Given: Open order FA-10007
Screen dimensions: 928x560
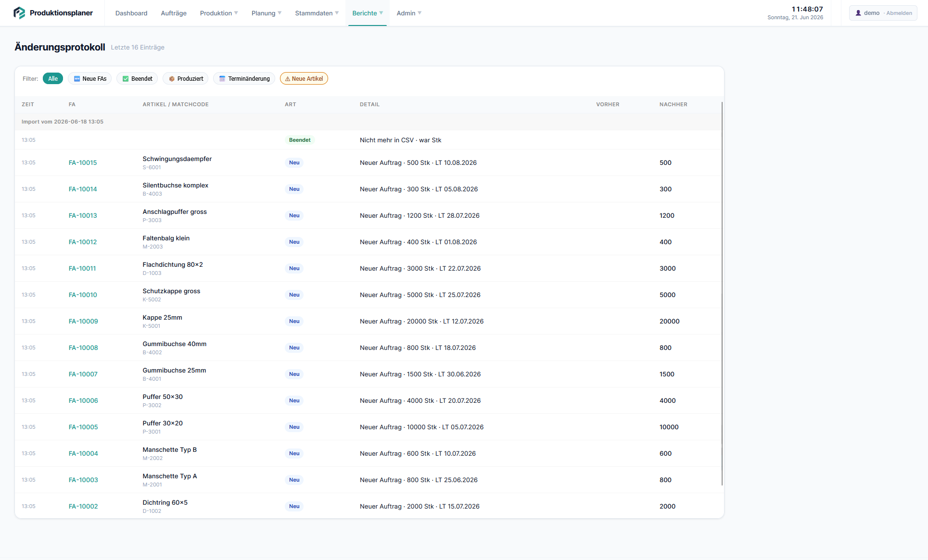Looking at the screenshot, I should pos(83,374).
